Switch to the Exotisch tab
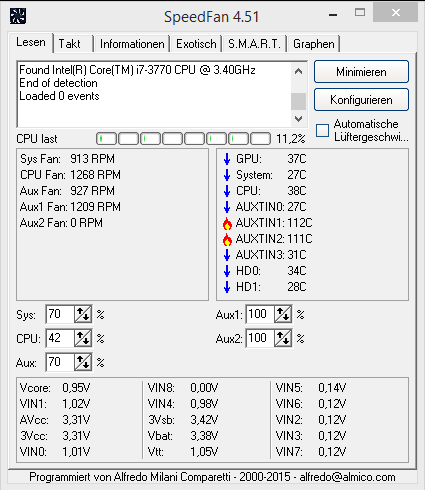Image resolution: width=425 pixels, height=490 pixels. (x=196, y=44)
